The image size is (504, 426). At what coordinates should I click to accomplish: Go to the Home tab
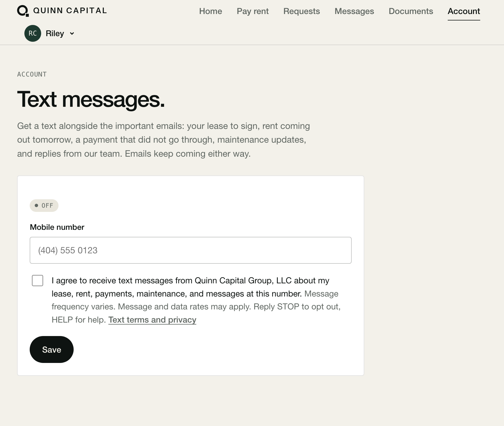(x=211, y=11)
